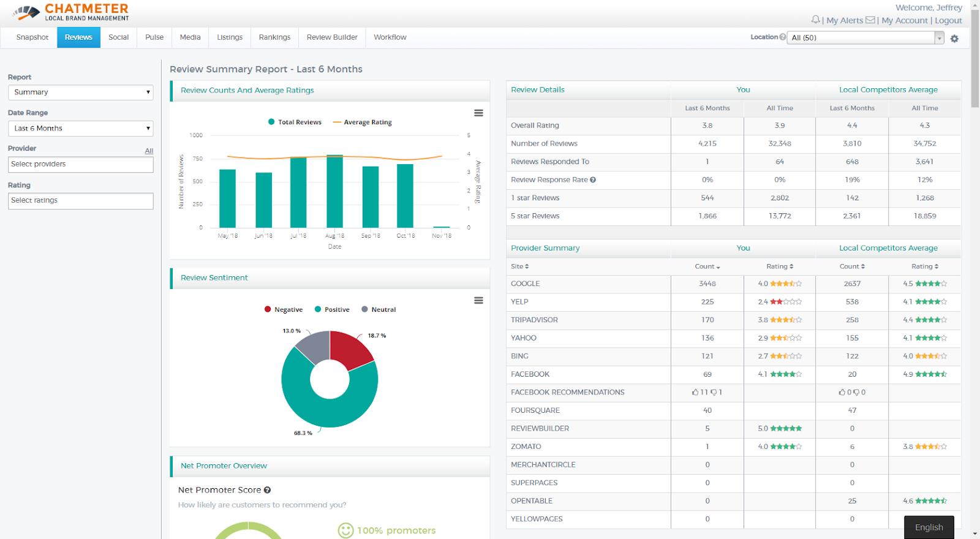980x539 pixels.
Task: Click the Select ratings input field
Action: tap(80, 201)
